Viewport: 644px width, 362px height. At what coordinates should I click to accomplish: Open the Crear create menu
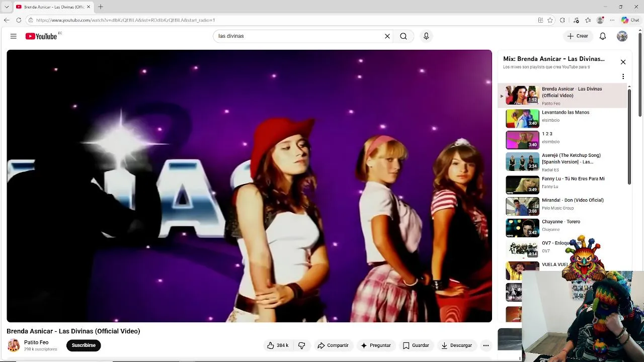[578, 36]
